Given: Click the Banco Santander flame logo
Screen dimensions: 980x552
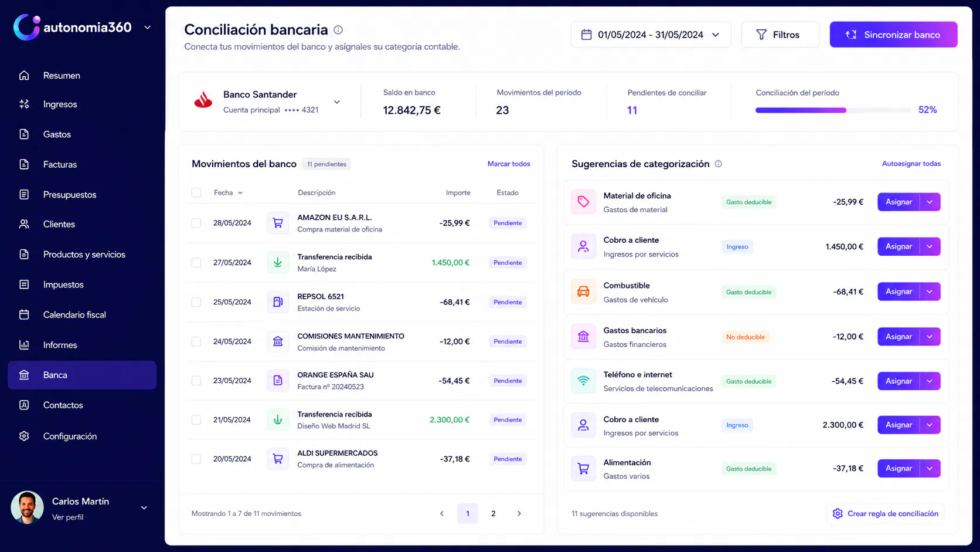Looking at the screenshot, I should (203, 101).
